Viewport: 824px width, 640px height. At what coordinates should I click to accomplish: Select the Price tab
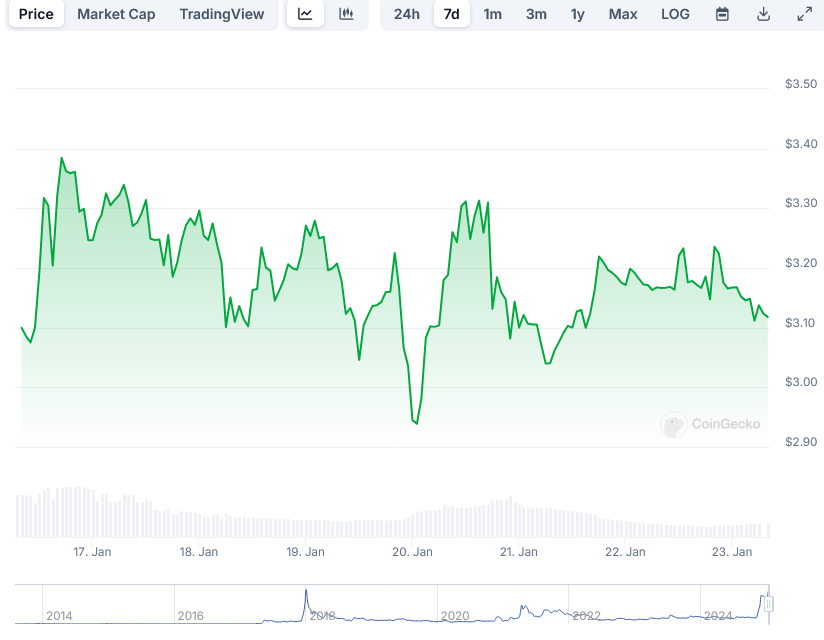(36, 14)
